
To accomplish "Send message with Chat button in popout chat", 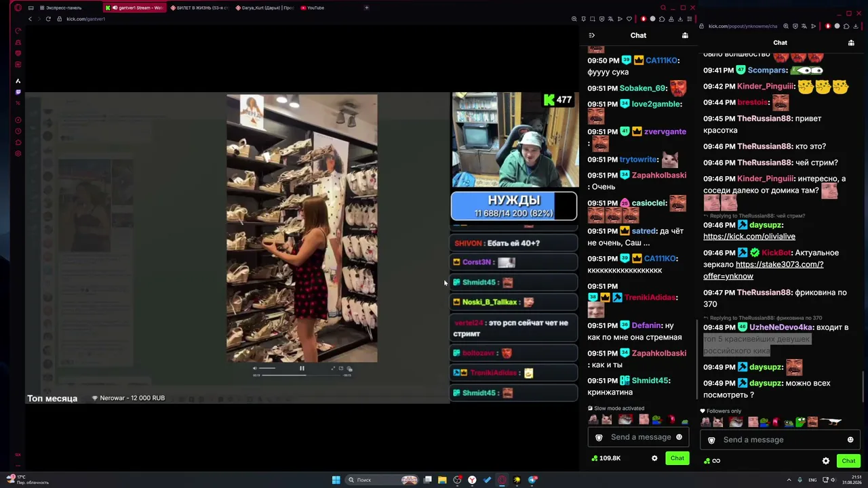I will (848, 461).
